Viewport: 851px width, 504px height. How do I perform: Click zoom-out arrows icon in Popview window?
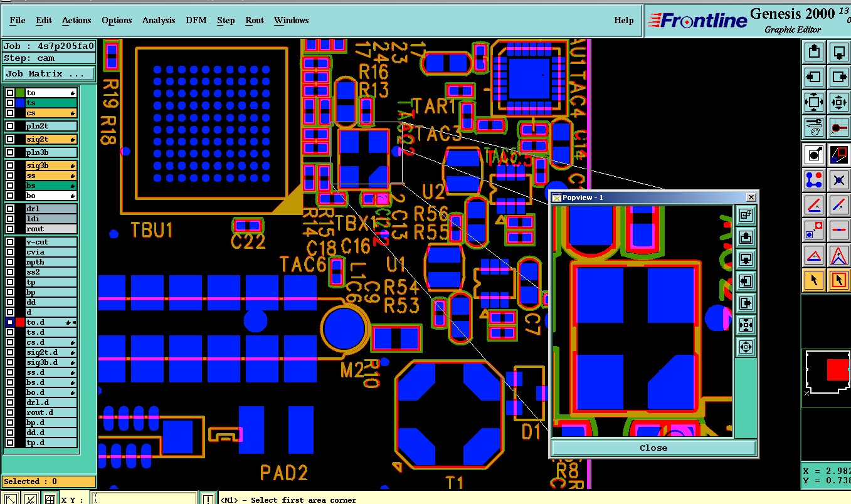pos(746,325)
